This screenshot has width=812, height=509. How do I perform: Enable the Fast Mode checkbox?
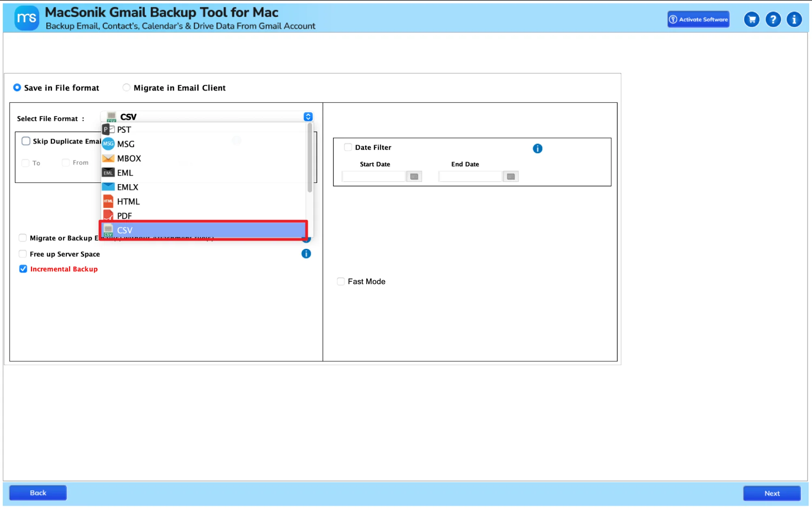click(x=341, y=281)
